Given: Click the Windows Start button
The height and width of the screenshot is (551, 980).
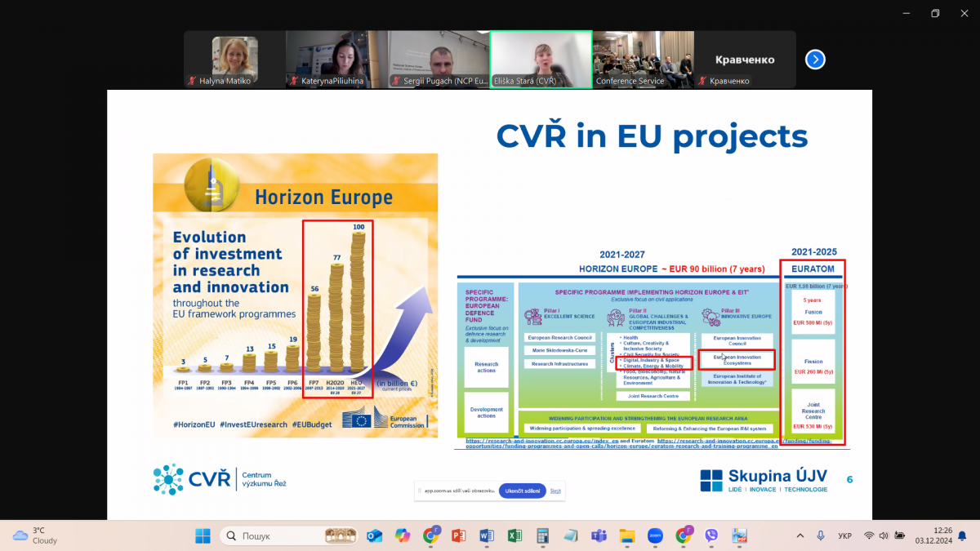Looking at the screenshot, I should click(203, 536).
